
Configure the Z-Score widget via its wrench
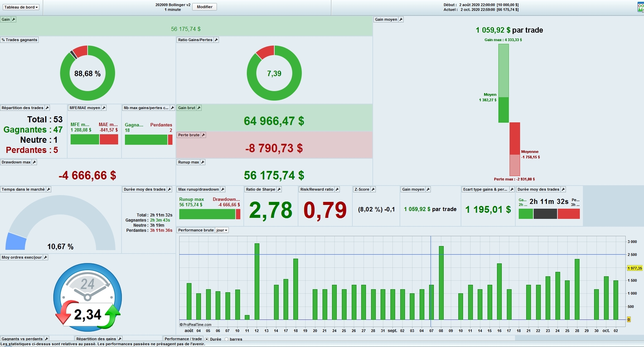(x=373, y=189)
